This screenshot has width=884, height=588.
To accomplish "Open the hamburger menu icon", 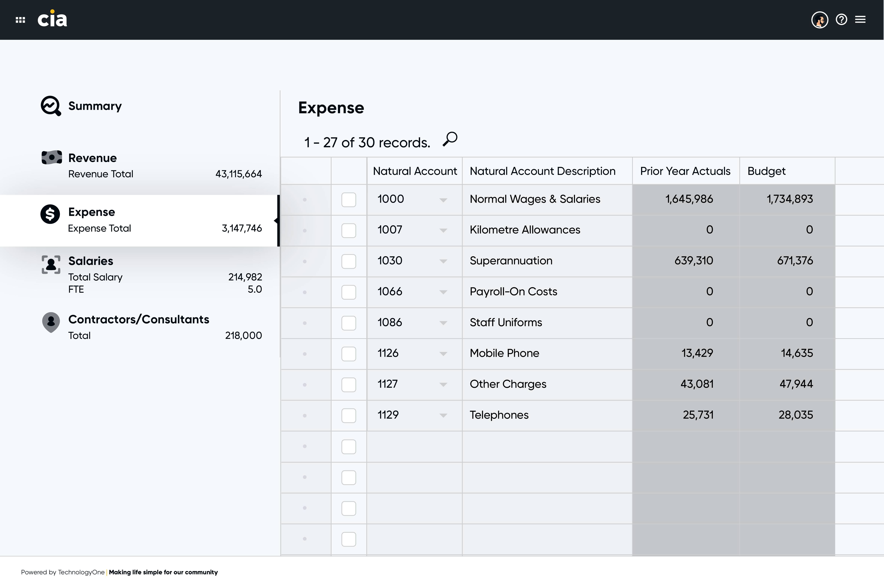I will (x=860, y=19).
